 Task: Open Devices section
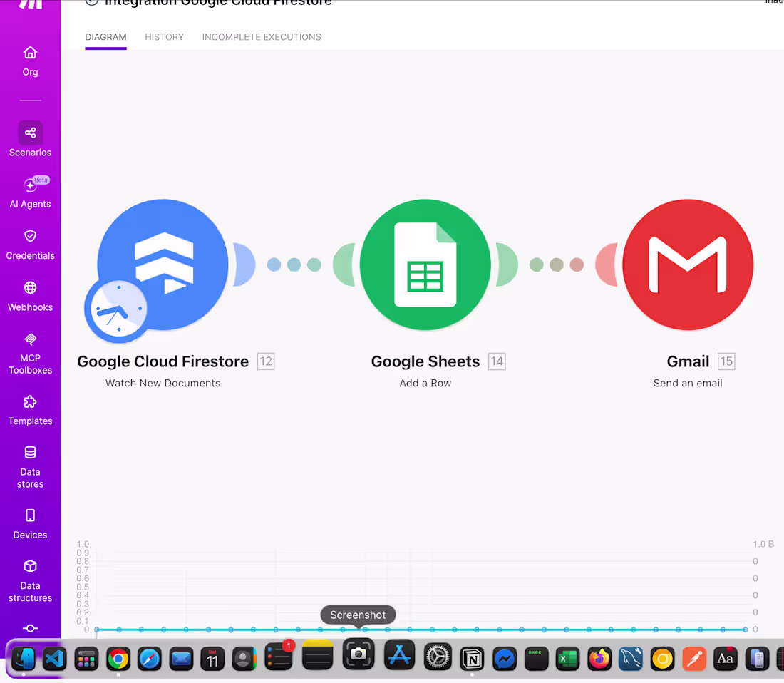click(30, 524)
